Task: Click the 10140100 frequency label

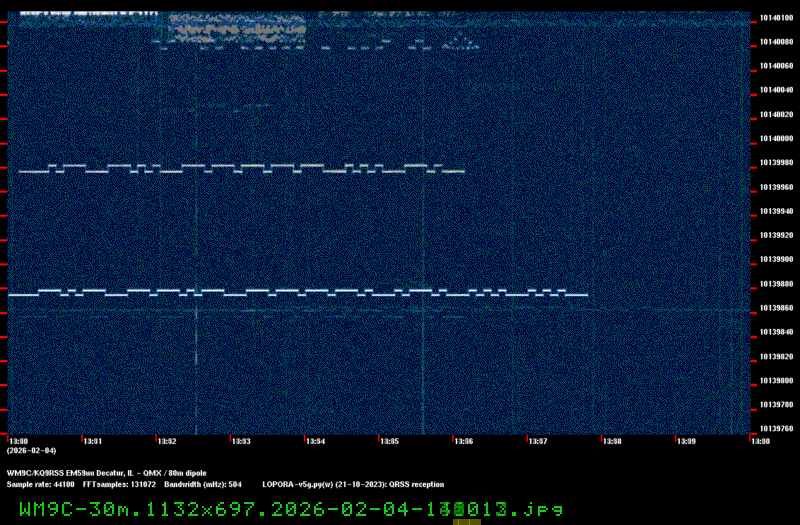Action: [x=776, y=18]
